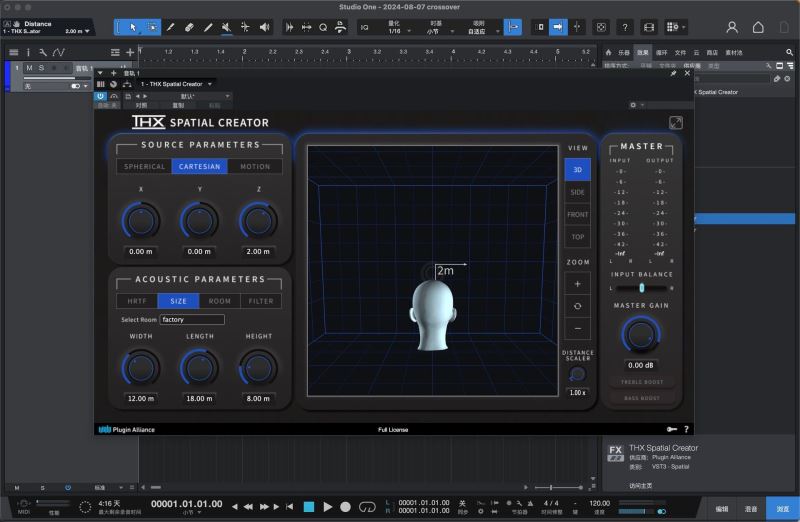Open plugin settings gear icon
Screen dimensions: 800x522
(633, 105)
